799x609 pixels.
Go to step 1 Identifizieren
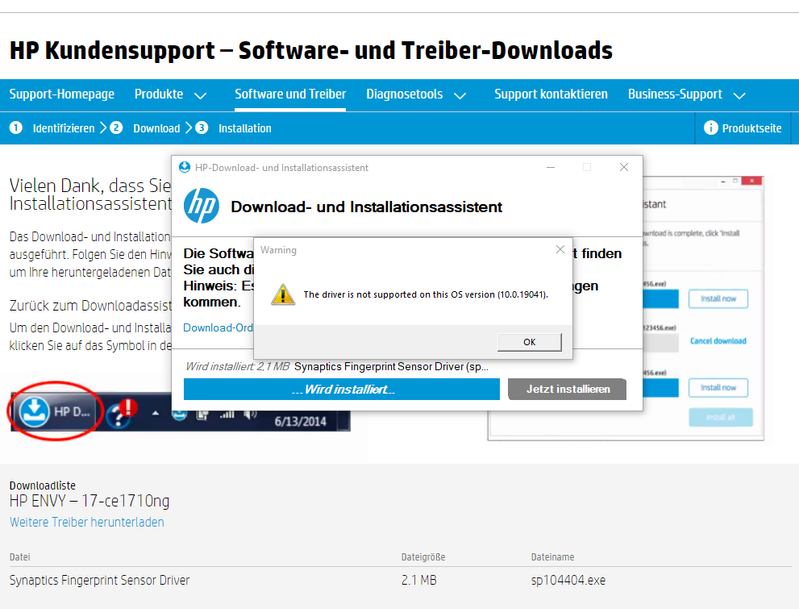pyautogui.click(x=52, y=128)
